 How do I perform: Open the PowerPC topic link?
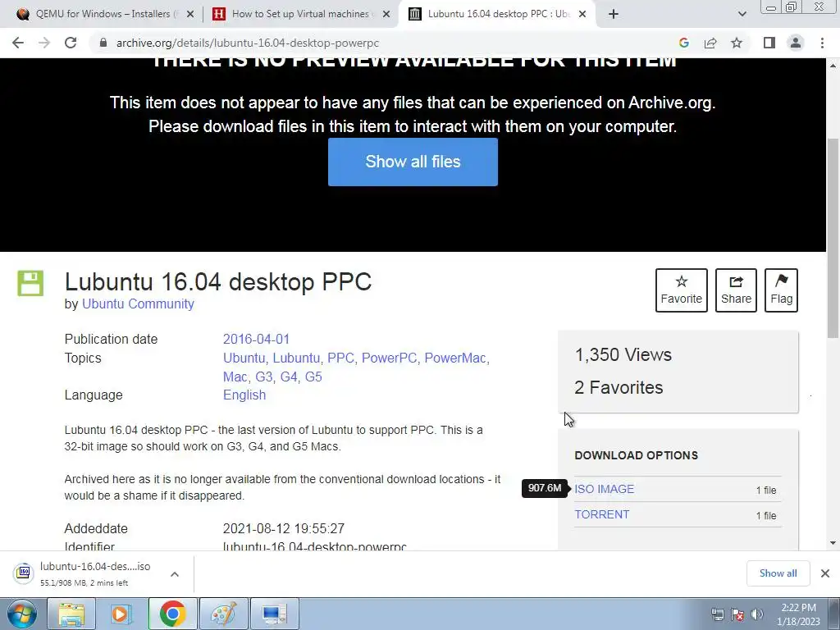(x=389, y=358)
